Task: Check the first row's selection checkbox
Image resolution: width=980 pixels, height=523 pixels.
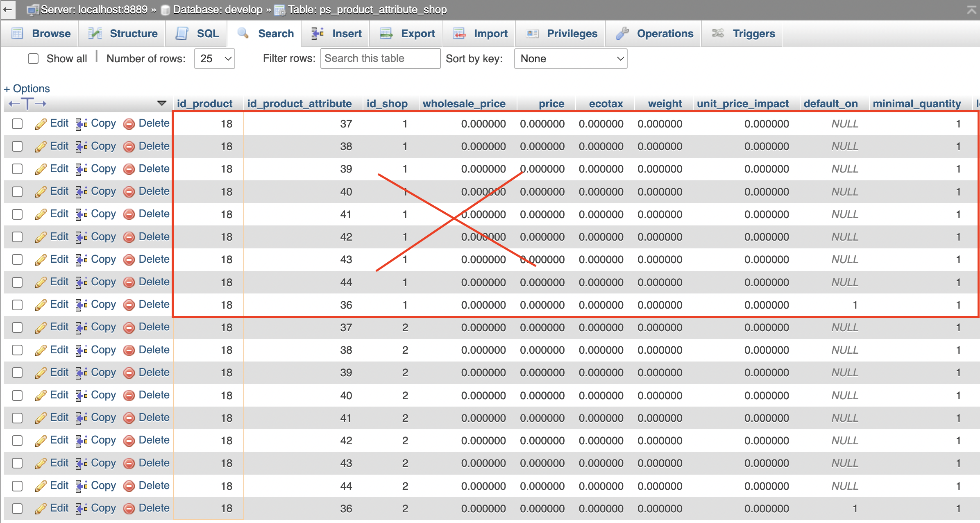Action: [x=17, y=123]
